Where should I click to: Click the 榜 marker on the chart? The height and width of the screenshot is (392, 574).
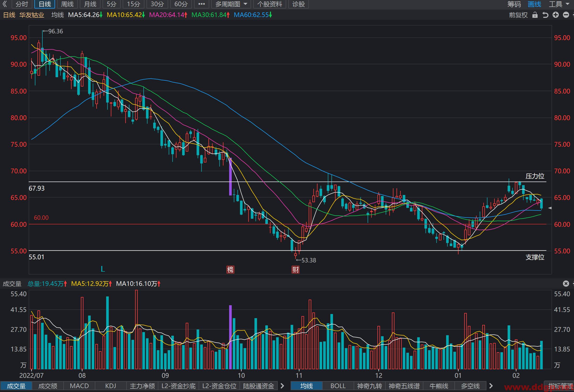click(x=230, y=270)
